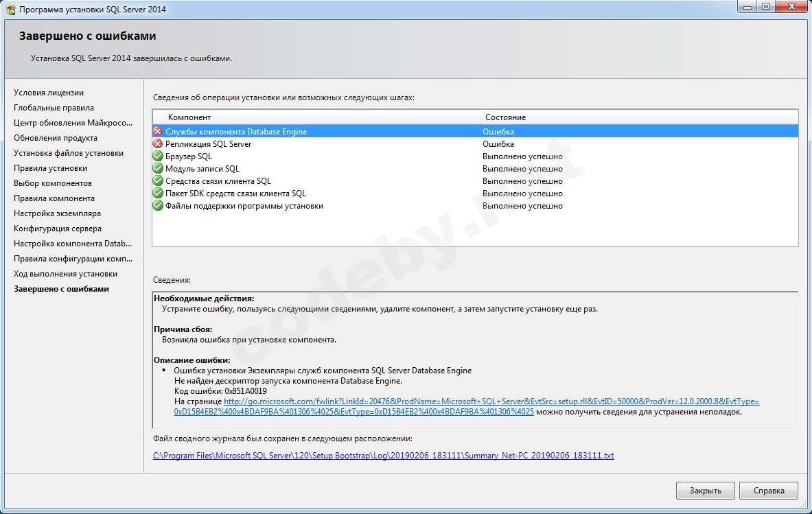Screen dimensions: 812x514
Task: Select row Средства связи клиента SQL
Action: coord(475,181)
